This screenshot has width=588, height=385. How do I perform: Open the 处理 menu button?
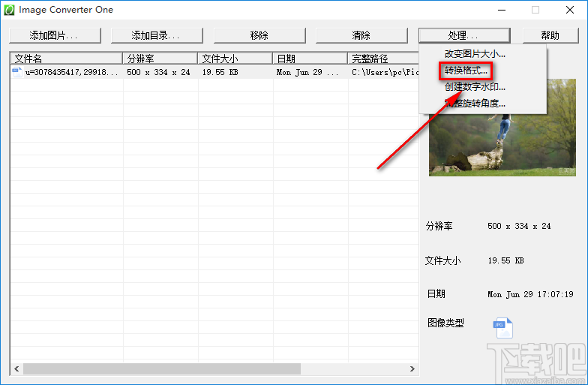tap(464, 36)
